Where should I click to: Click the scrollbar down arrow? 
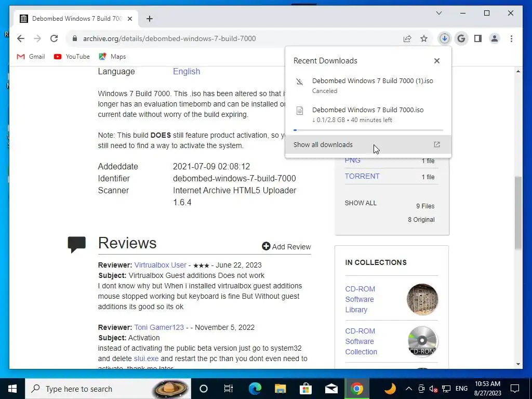(x=518, y=364)
